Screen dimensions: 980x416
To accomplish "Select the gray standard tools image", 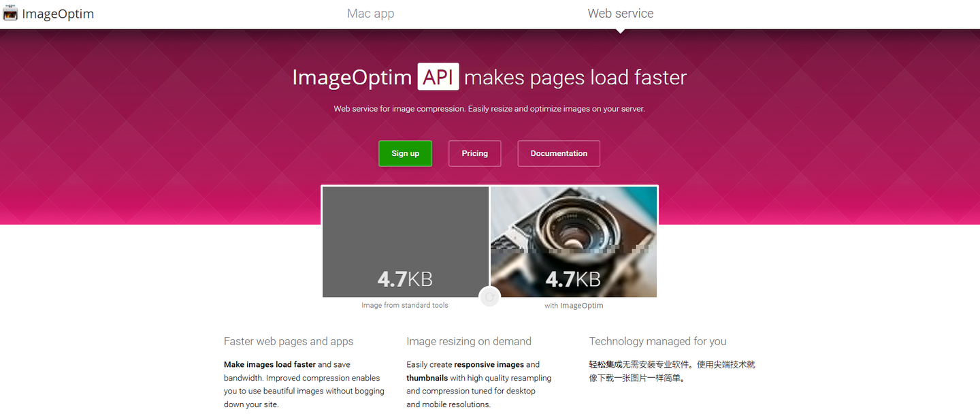I will pos(406,242).
